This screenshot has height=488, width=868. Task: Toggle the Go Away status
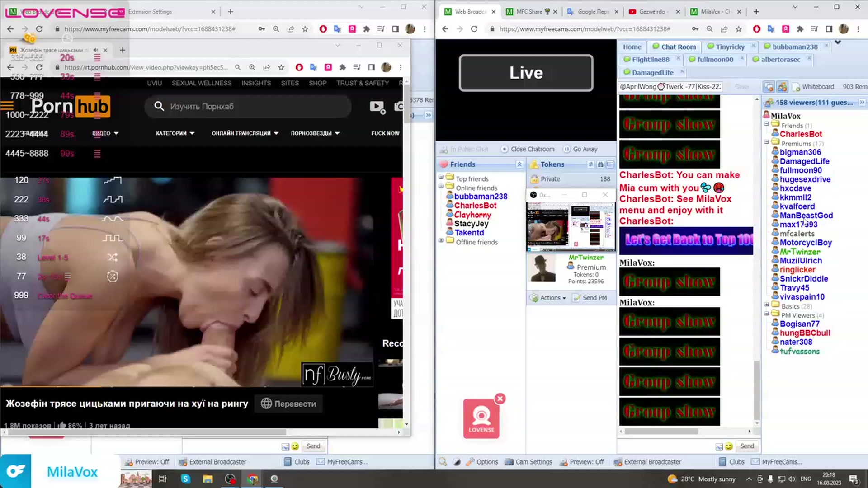click(x=580, y=149)
